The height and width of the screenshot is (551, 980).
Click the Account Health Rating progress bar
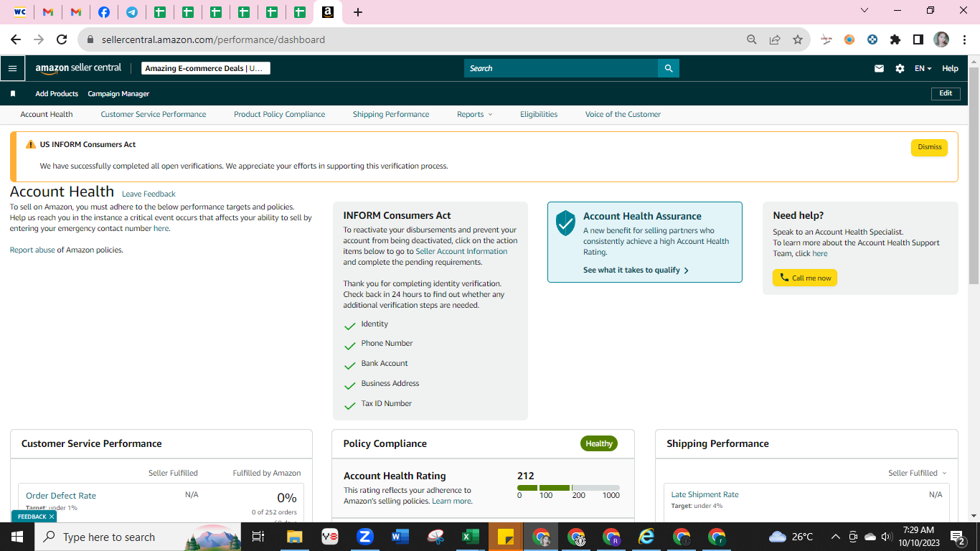point(568,488)
